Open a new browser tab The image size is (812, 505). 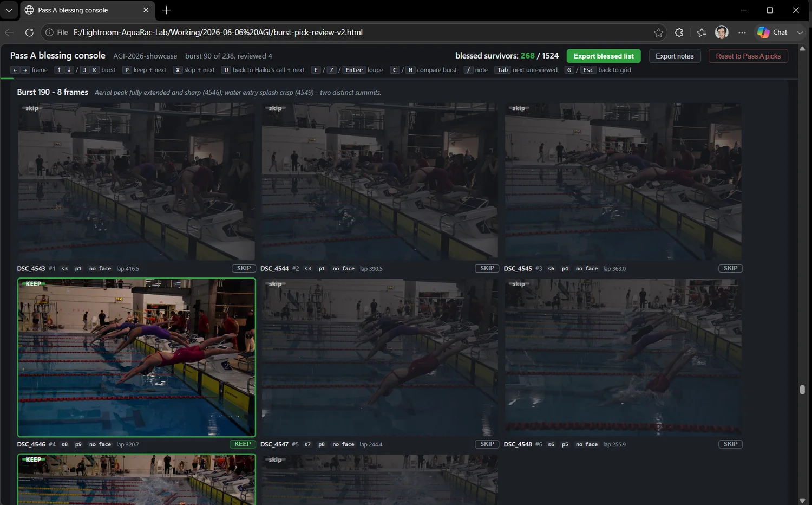tap(167, 10)
